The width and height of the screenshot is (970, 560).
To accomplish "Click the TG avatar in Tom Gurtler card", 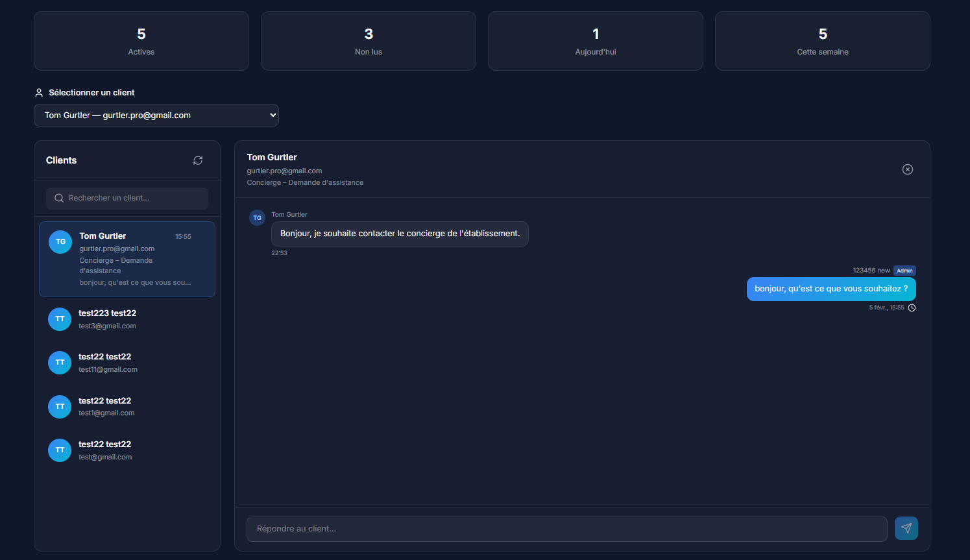I will 60,242.
